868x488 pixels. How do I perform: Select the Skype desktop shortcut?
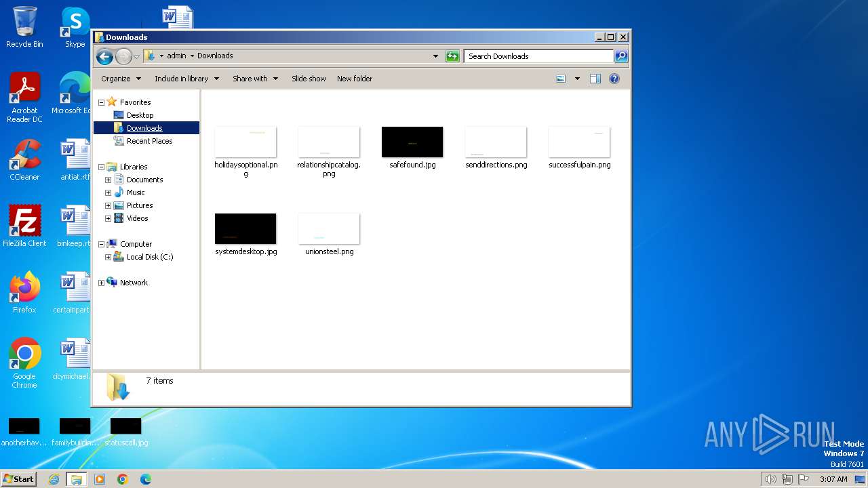tap(75, 27)
